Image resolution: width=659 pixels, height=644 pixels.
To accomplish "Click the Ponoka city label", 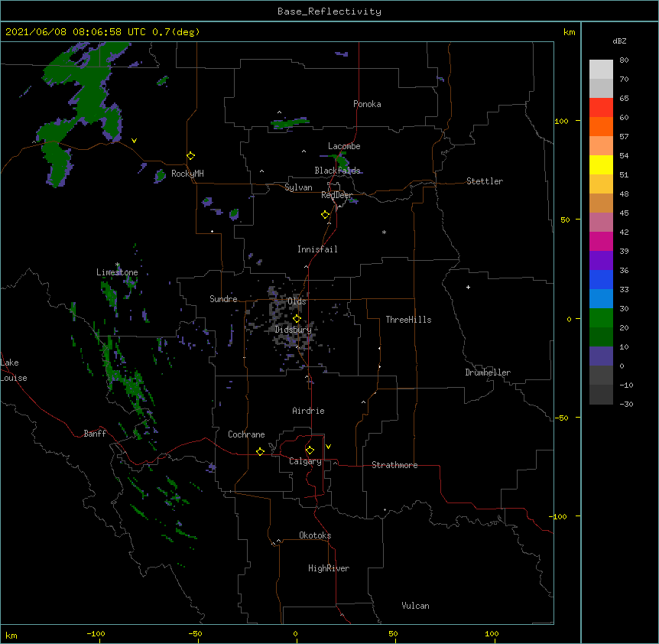I will pos(367,104).
